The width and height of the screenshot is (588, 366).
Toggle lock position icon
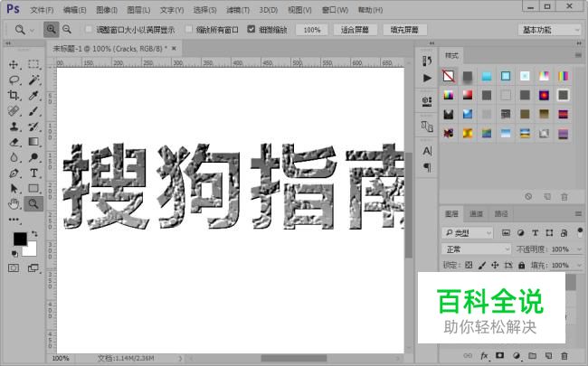click(495, 265)
